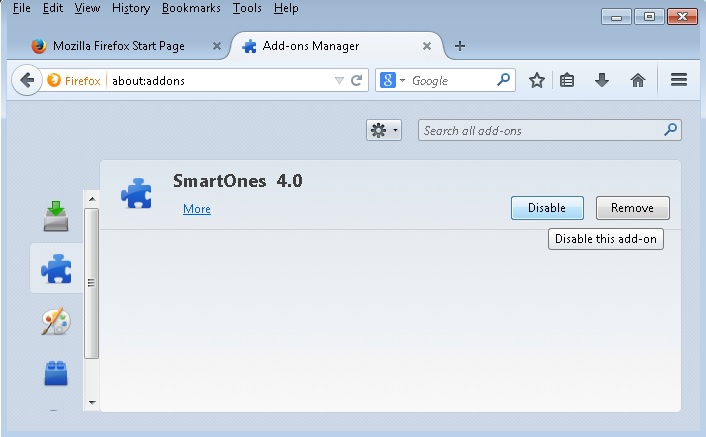Open the File menu
The width and height of the screenshot is (706, 437).
pyautogui.click(x=21, y=8)
